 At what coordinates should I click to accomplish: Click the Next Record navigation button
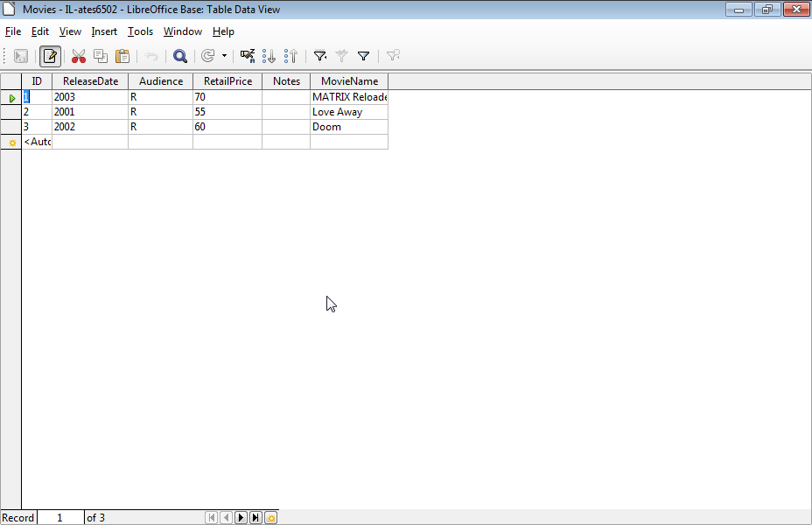pyautogui.click(x=241, y=517)
